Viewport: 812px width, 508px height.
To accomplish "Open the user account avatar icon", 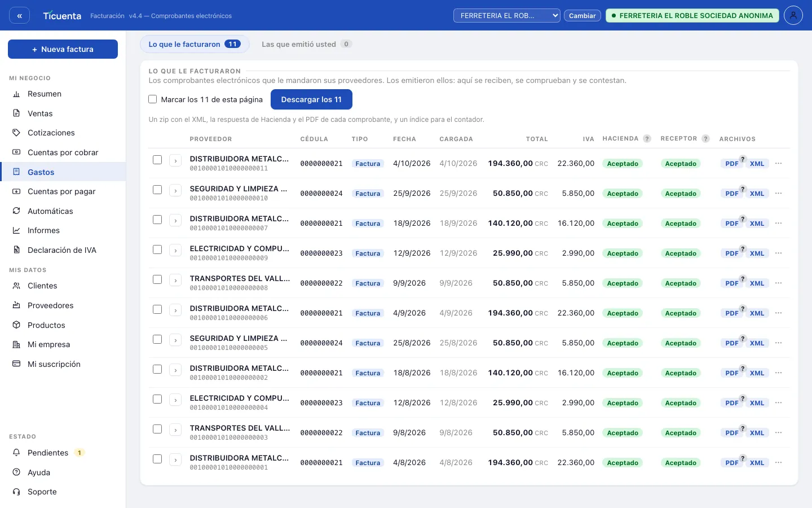I will pyautogui.click(x=793, y=15).
